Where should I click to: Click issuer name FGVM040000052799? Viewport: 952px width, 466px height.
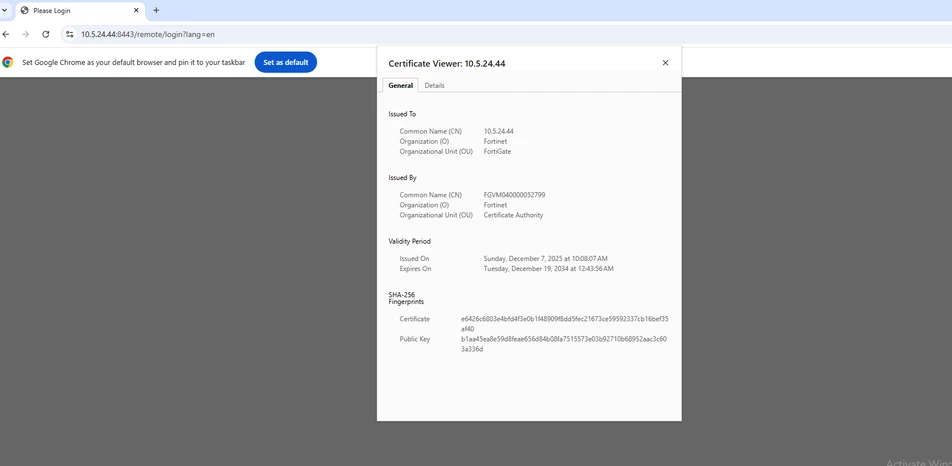[x=514, y=195]
